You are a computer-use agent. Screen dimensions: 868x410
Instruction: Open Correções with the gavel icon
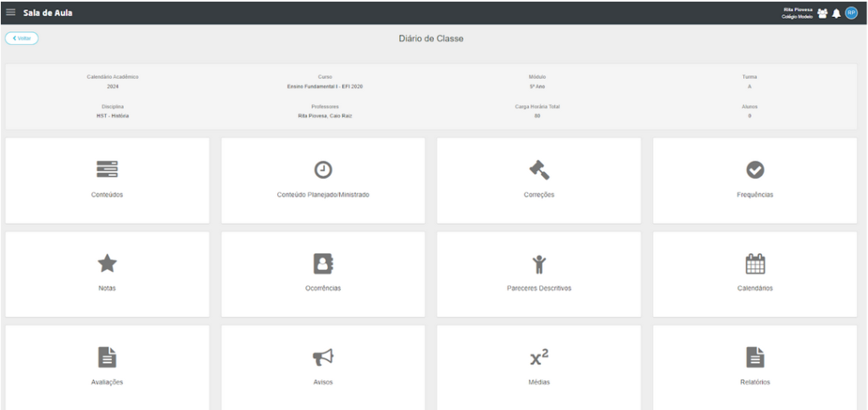click(538, 169)
